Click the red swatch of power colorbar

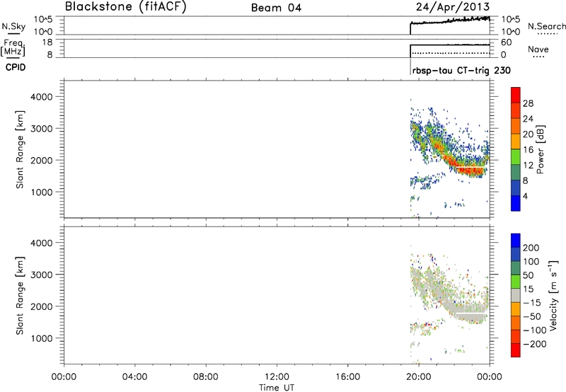point(516,95)
